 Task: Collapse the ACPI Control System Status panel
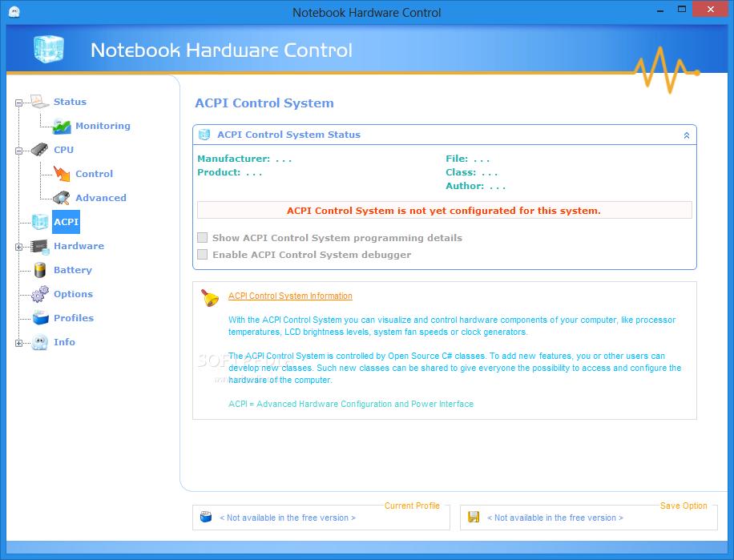[x=686, y=135]
